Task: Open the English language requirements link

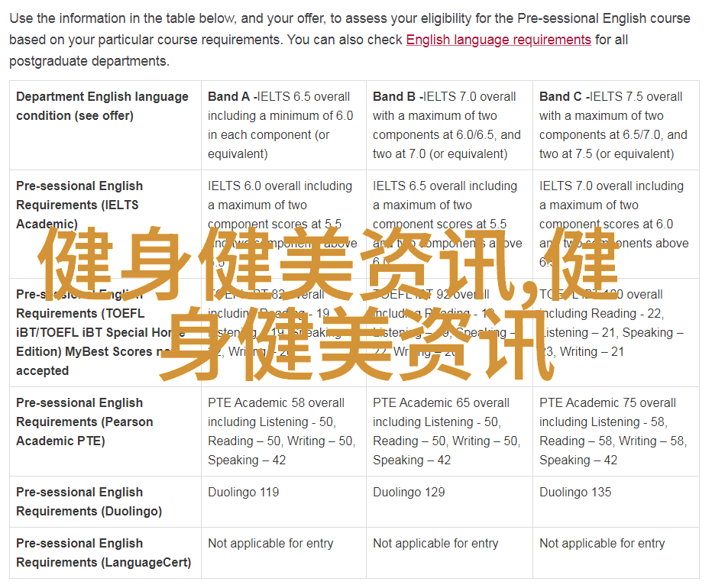Action: [498, 40]
